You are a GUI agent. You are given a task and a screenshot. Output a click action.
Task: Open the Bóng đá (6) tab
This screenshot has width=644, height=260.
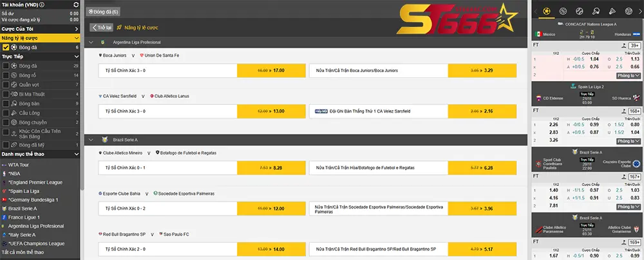[103, 12]
